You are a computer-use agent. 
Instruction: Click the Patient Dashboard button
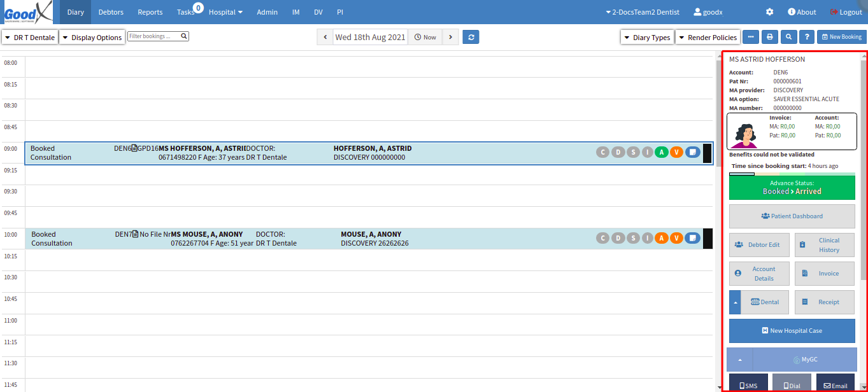(x=792, y=216)
